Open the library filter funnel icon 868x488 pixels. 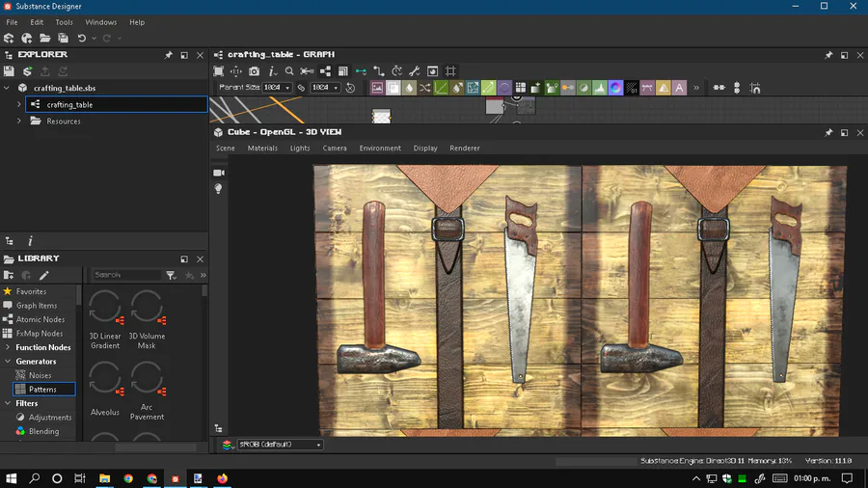[x=171, y=275]
